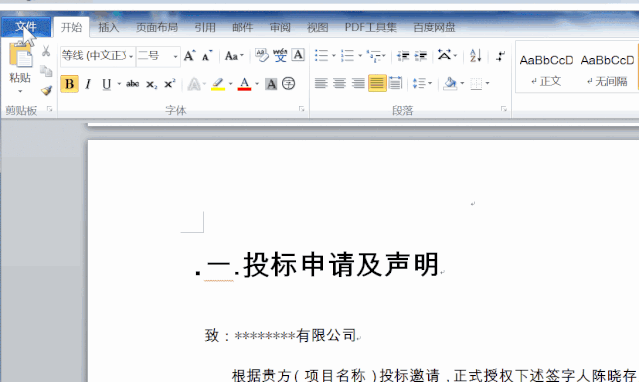Screen dimensions: 639x382
Task: Open highlight color dropdown arrow
Action: pyautogui.click(x=231, y=84)
